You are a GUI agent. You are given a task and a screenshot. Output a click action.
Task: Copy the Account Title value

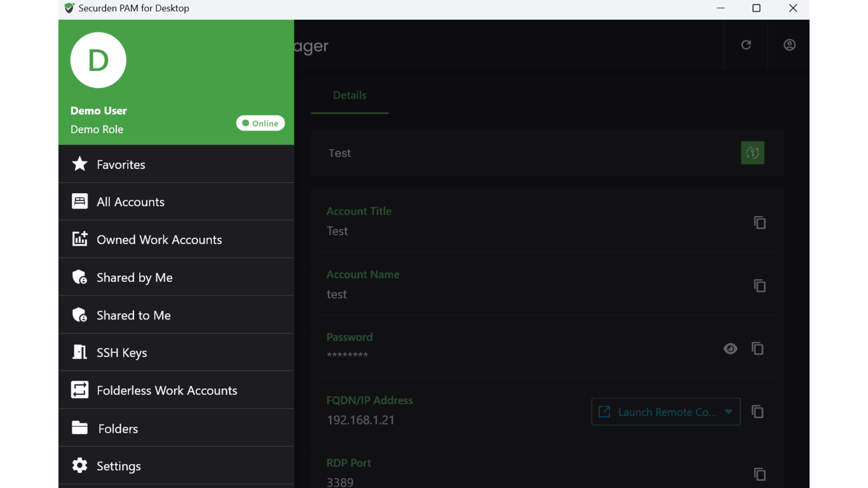[759, 222]
